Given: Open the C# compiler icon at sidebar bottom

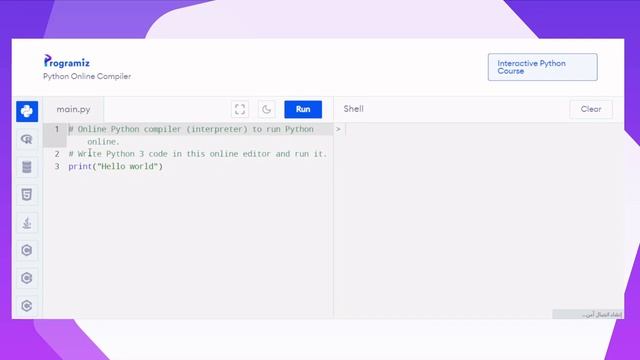Looking at the screenshot, I should [x=27, y=306].
